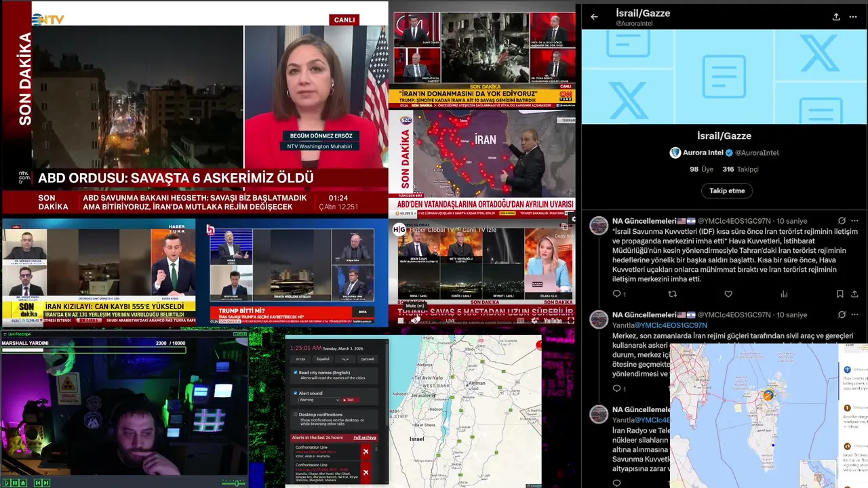The width and height of the screenshot is (868, 488).
Task: Click the MARSHALL YARDIMI donation progress bar
Action: [94, 350]
